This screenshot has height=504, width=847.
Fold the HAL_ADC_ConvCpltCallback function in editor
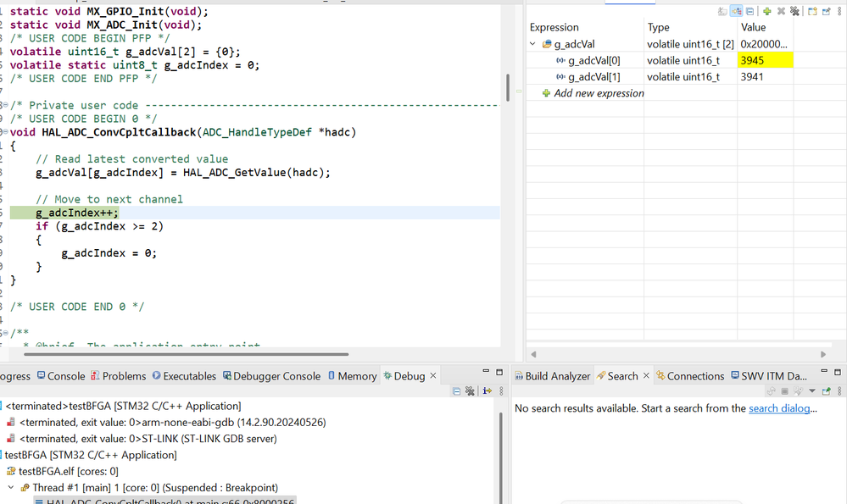[5, 132]
